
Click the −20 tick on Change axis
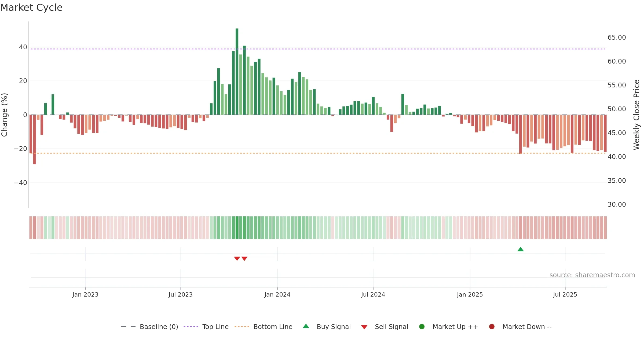[x=21, y=149]
